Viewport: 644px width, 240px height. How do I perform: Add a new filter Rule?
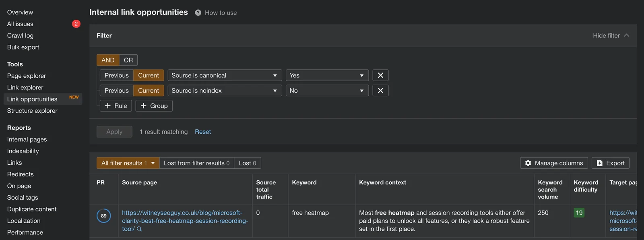click(116, 106)
